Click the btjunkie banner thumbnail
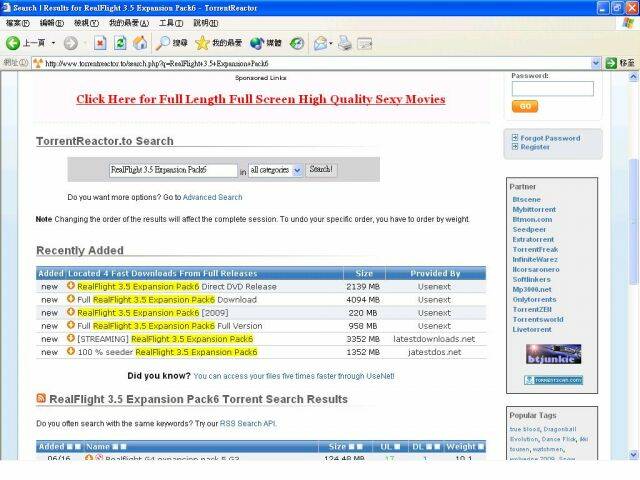The height and width of the screenshot is (480, 640). pos(553,354)
